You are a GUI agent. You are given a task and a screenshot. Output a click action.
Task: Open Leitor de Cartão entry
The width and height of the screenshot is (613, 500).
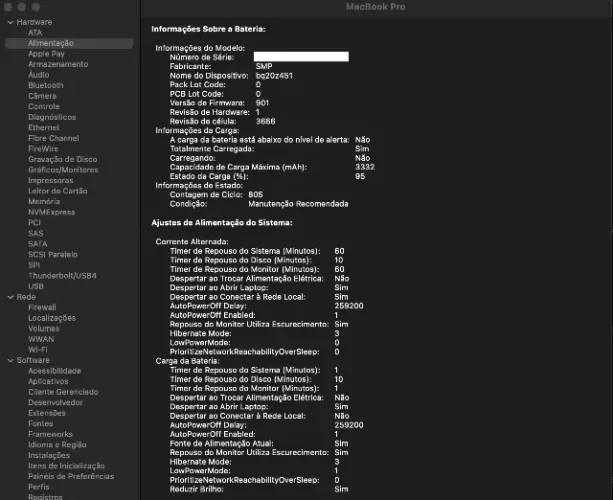point(57,191)
